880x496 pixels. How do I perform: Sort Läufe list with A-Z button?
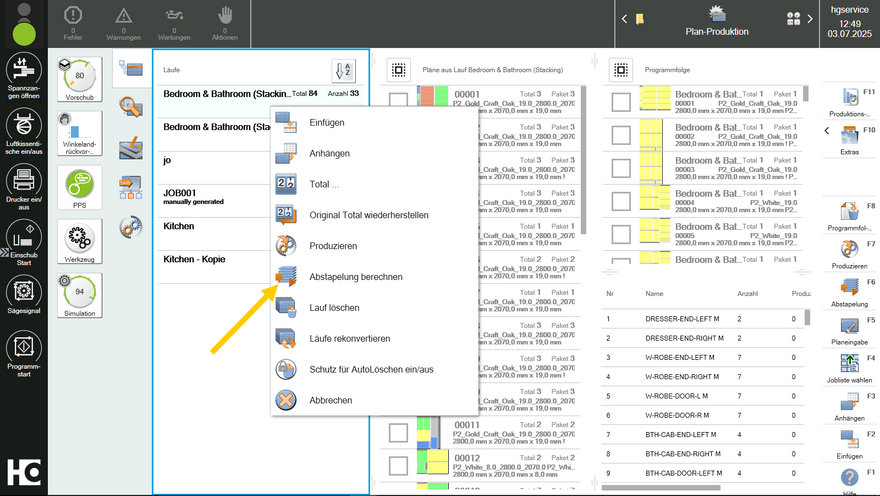tap(343, 71)
